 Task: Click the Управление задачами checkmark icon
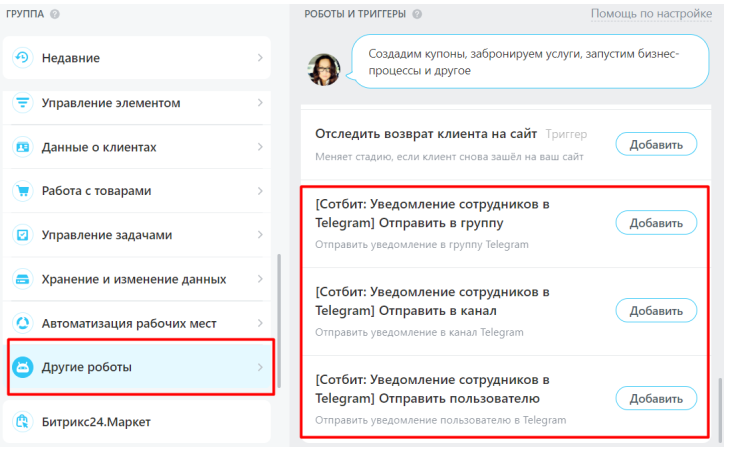22,235
